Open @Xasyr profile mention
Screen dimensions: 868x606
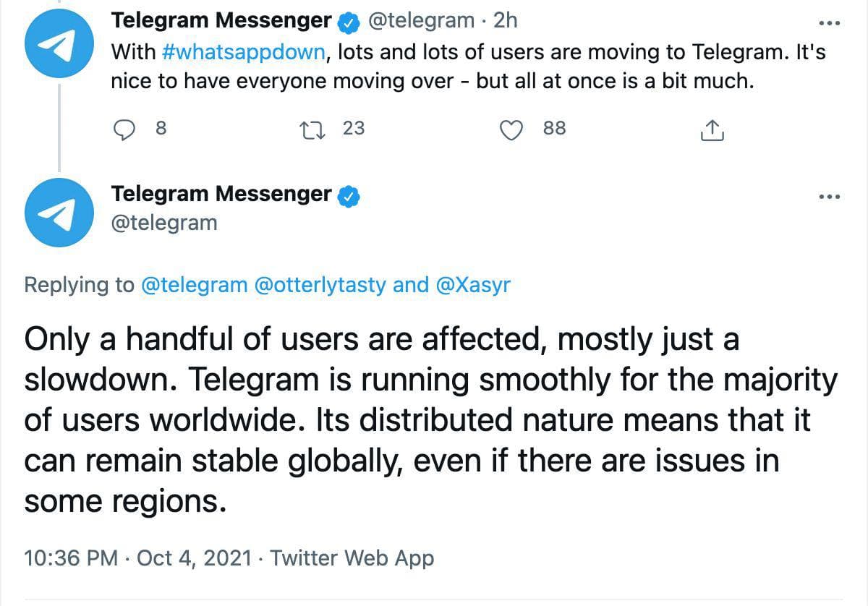point(473,285)
